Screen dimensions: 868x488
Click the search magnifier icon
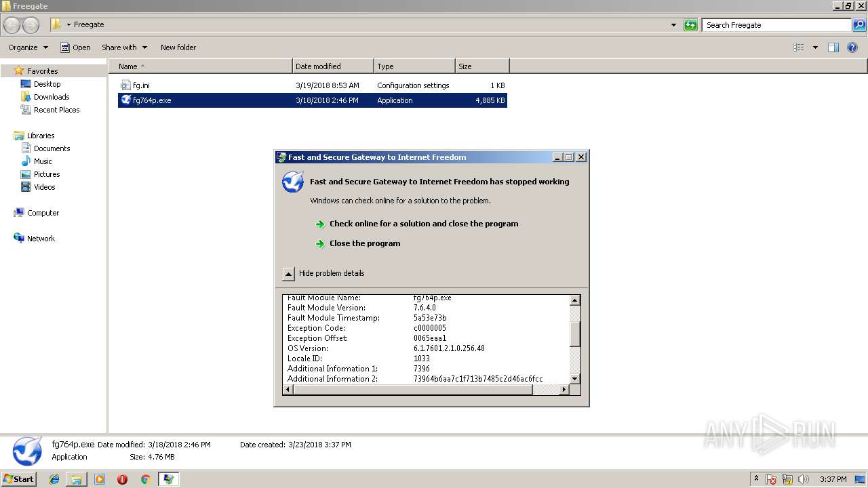(x=859, y=25)
